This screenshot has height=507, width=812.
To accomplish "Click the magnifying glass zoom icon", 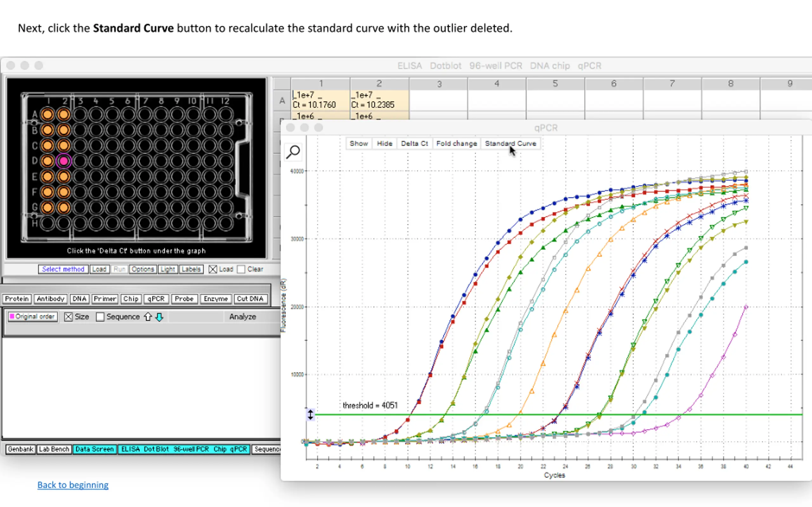I will [293, 152].
